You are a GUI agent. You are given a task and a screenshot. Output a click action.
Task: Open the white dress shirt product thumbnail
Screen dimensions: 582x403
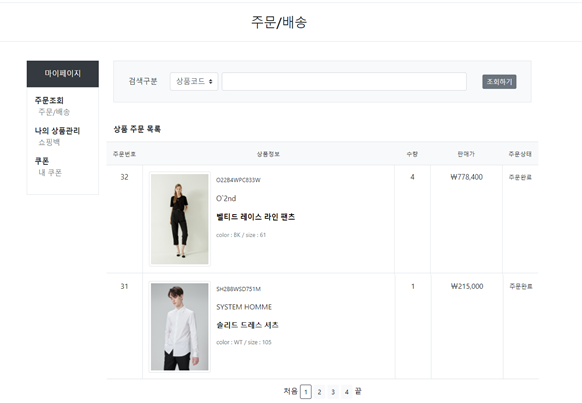coord(180,327)
